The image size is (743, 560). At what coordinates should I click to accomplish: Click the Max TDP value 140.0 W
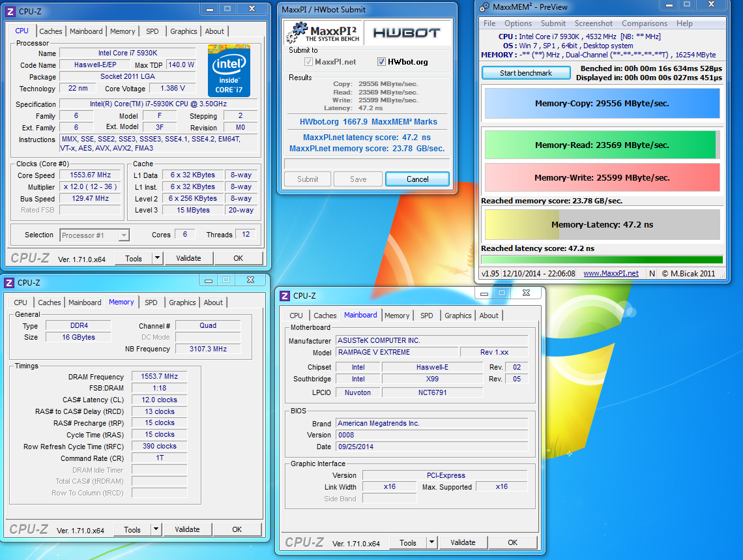[181, 65]
